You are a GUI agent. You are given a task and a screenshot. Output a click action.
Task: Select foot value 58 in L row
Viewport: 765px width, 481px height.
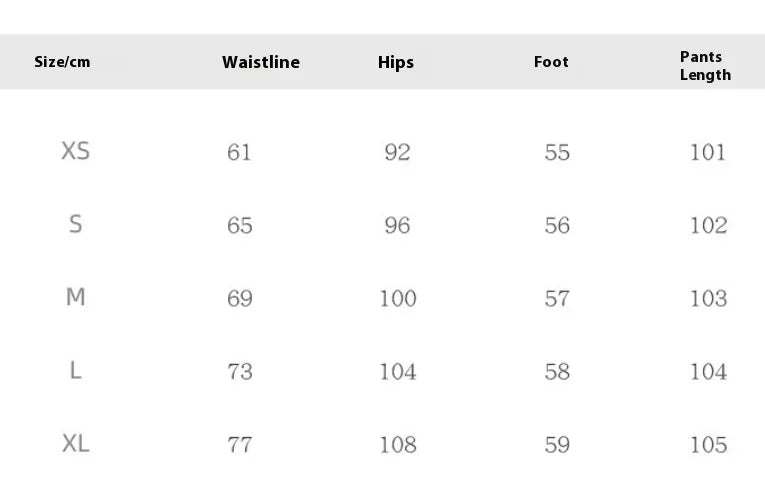click(x=557, y=372)
